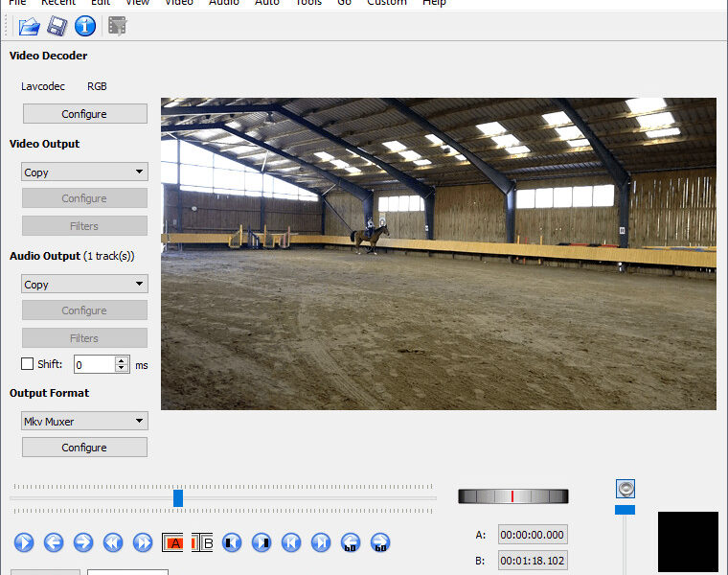Expand the Audio Output codec dropdown
This screenshot has width=728, height=575.
[84, 285]
